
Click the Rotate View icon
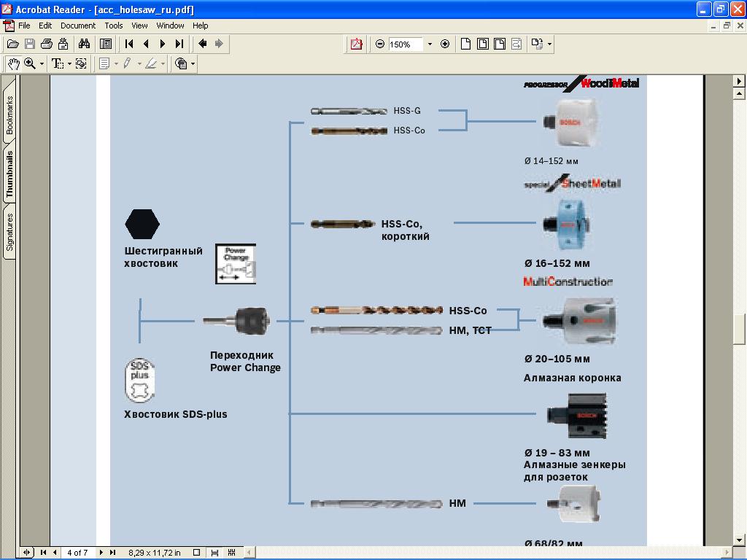(x=538, y=44)
